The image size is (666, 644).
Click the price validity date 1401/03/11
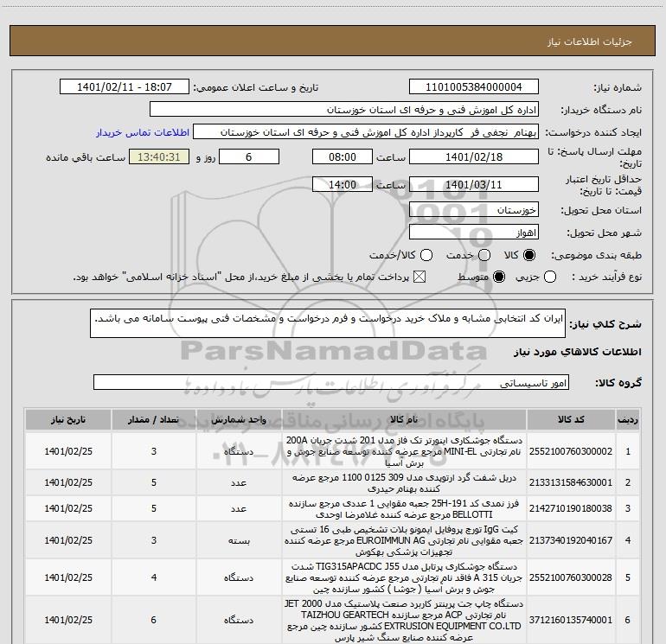(x=474, y=185)
